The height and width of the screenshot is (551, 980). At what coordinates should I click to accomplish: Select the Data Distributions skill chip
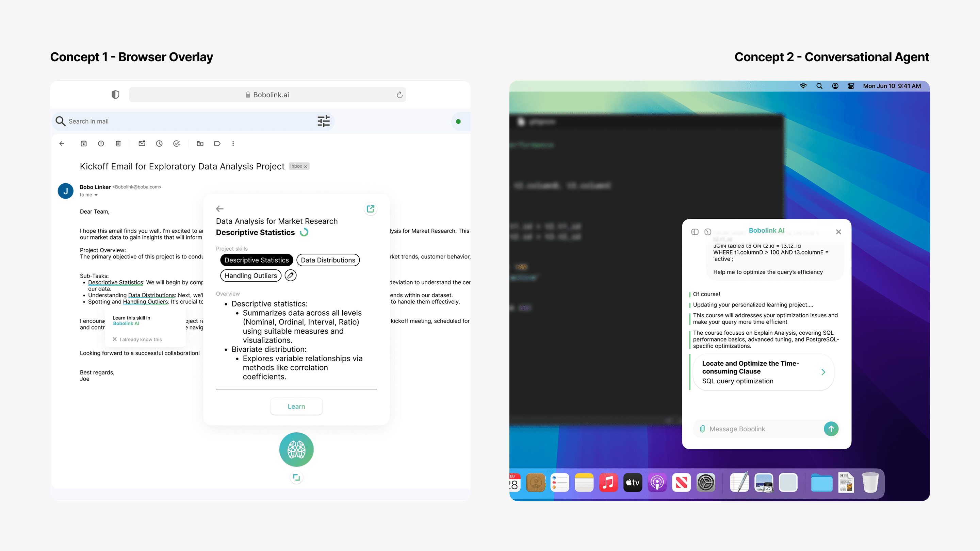[328, 260]
